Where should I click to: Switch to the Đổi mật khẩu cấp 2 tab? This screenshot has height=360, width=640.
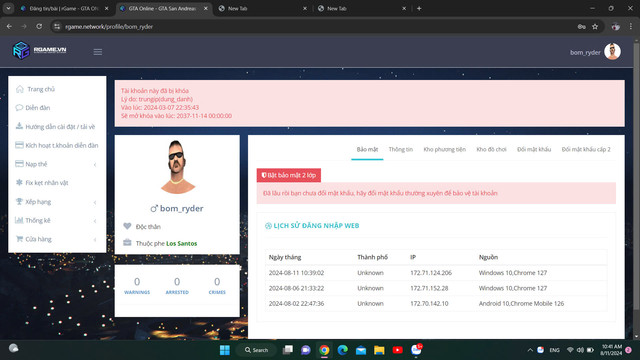click(586, 149)
